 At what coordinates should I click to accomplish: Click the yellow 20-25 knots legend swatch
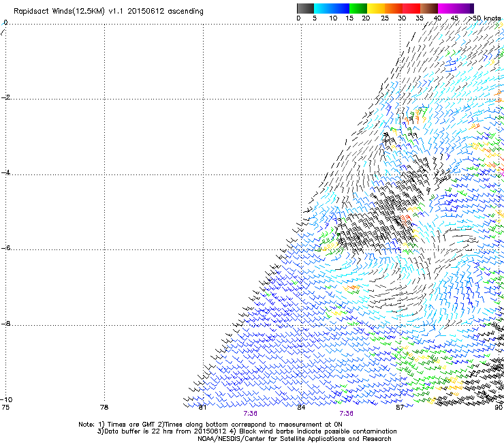pos(376,8)
